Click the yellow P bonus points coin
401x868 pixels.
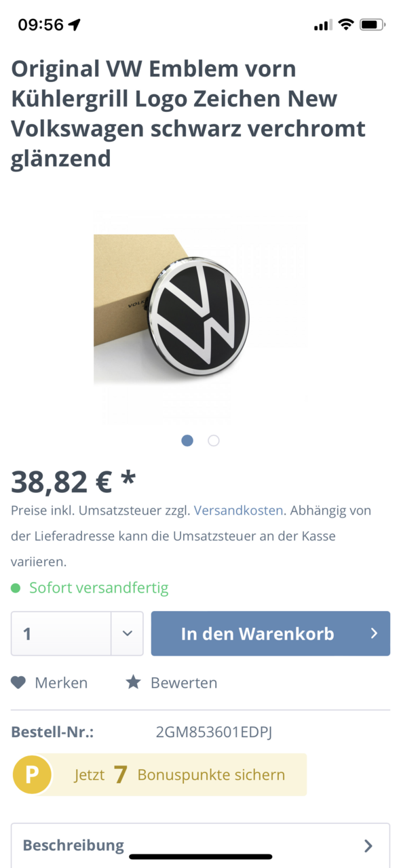tap(32, 774)
